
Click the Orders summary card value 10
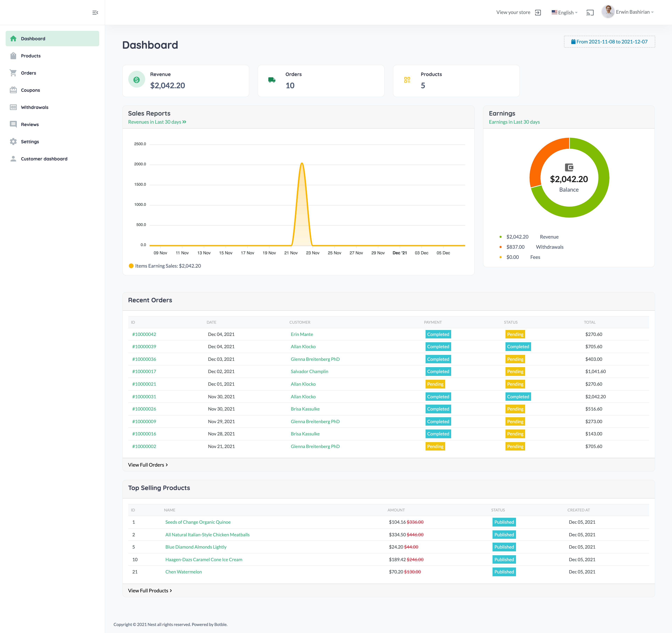290,85
